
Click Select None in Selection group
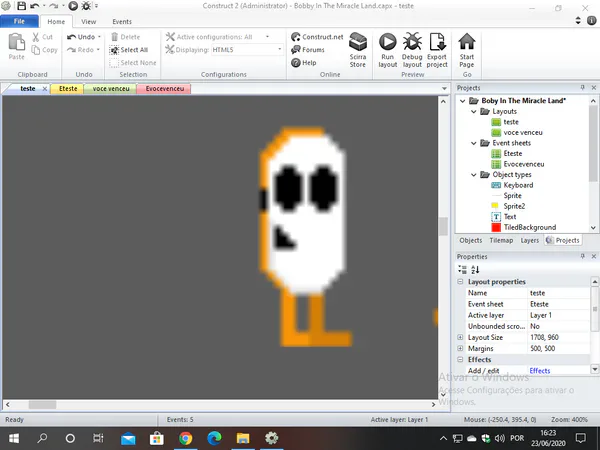(x=133, y=63)
